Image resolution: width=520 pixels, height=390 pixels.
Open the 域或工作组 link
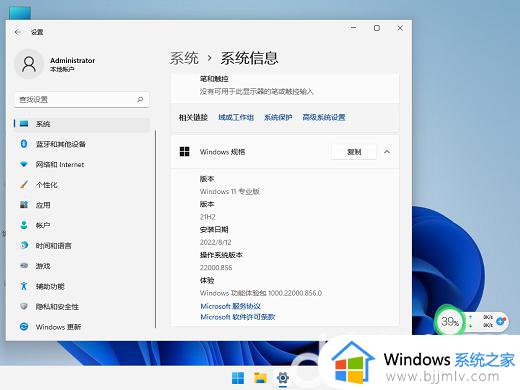(236, 117)
